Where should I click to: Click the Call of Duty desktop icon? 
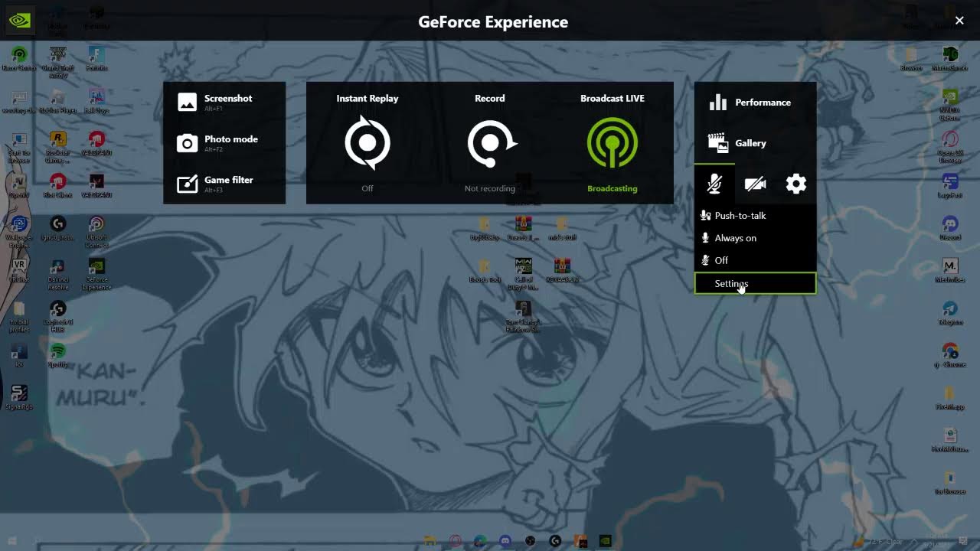click(524, 273)
